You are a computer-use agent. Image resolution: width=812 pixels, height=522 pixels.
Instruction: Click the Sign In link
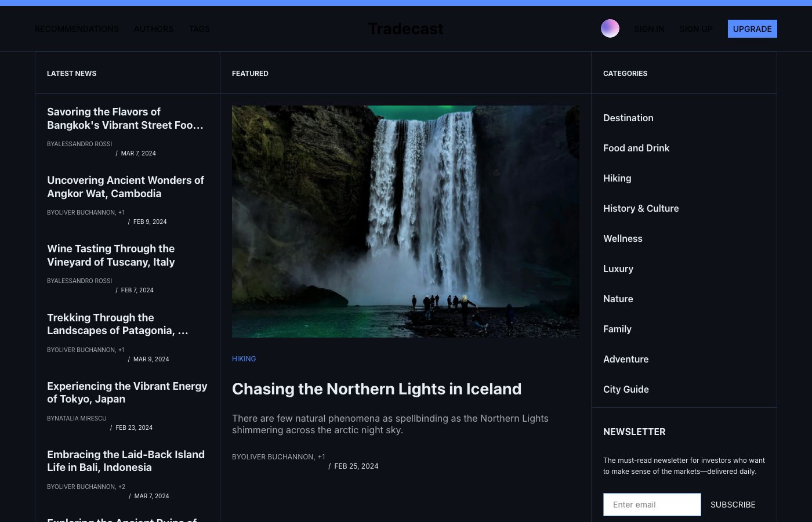pos(649,29)
